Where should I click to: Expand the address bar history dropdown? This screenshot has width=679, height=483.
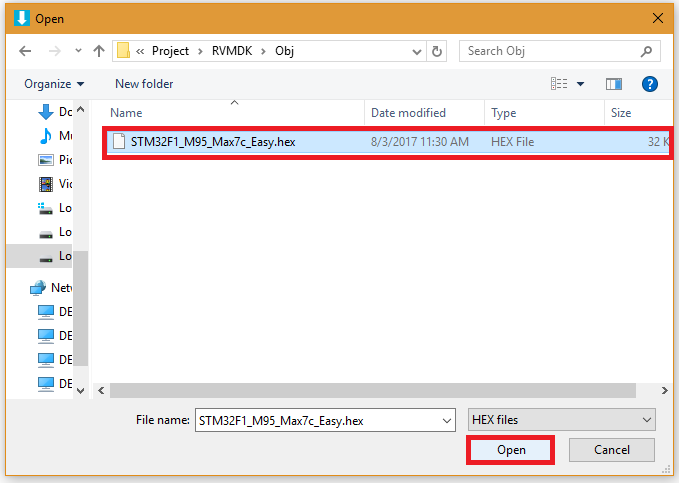click(x=414, y=51)
